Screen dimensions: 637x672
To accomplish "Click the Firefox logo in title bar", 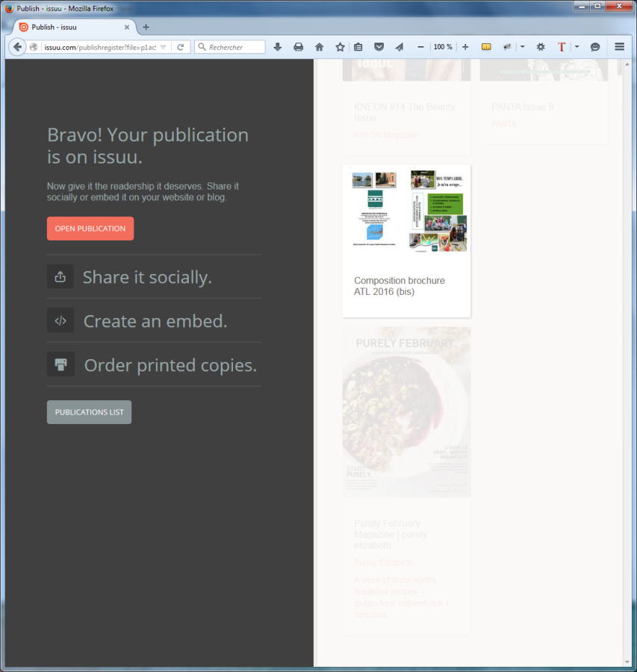I will [x=8, y=8].
